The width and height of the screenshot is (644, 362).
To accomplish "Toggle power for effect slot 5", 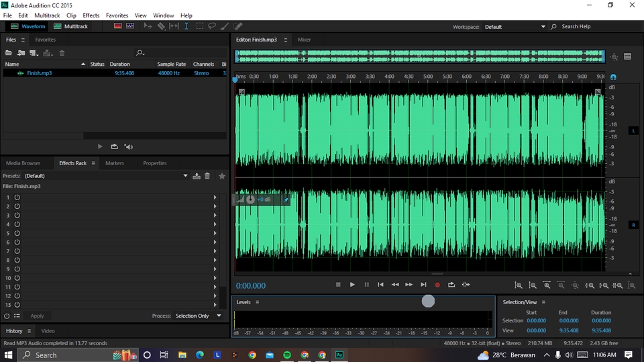I will click(x=17, y=233).
